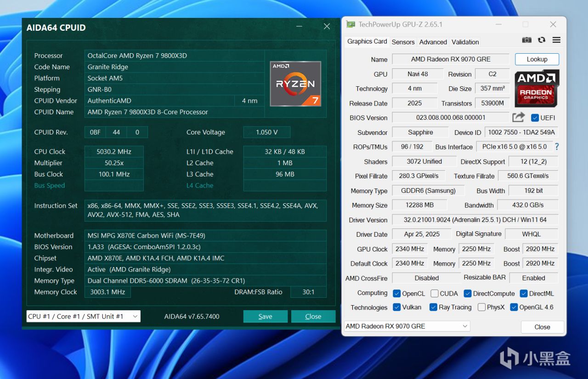Expand the AMD Radeon RX 9070 GRE selector
Viewport: 588px width, 379px height.
click(407, 326)
